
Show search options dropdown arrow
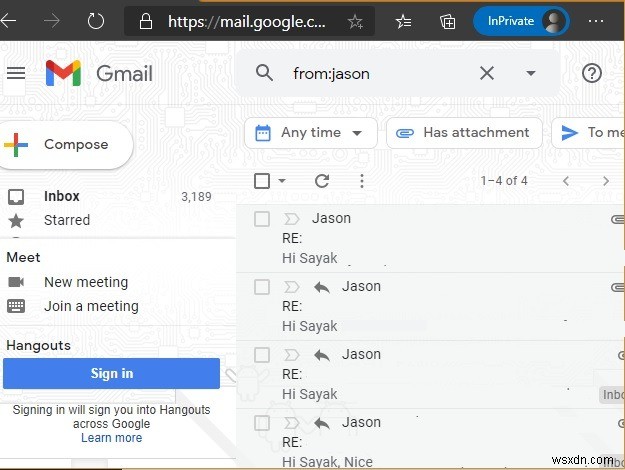pos(531,73)
